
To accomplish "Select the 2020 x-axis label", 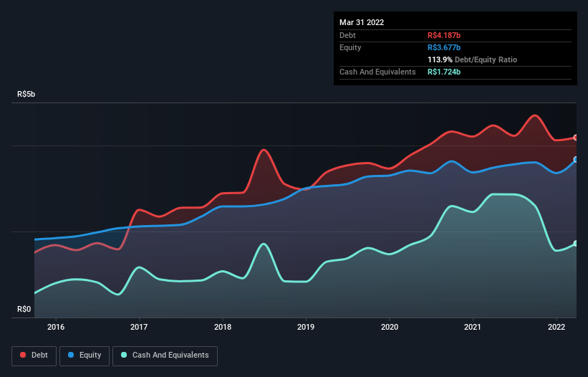I will click(x=390, y=327).
